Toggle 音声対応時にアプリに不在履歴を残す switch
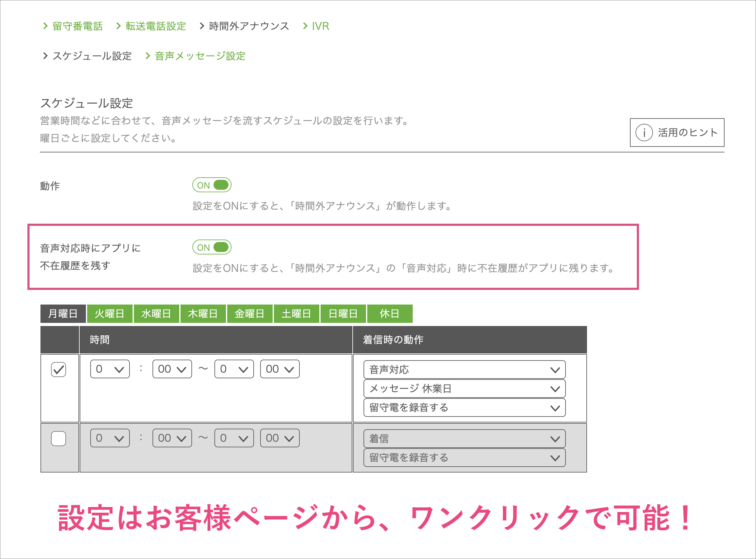Screen dimensions: 756x559 coord(212,247)
